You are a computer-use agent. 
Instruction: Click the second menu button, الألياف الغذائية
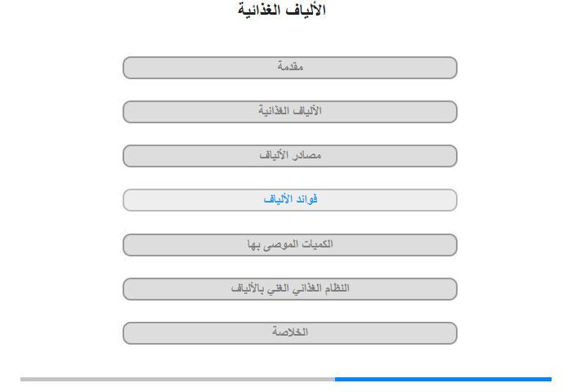tap(290, 112)
